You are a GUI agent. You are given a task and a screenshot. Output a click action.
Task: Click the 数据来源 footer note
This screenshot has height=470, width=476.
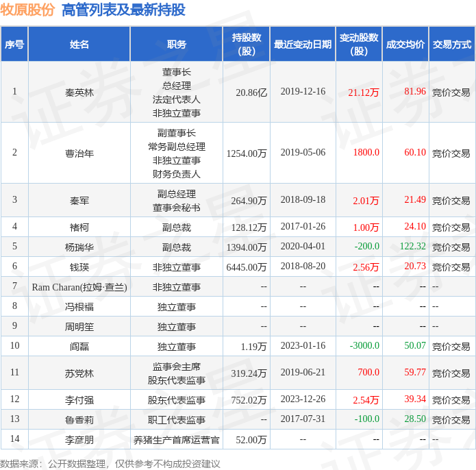click(110, 464)
